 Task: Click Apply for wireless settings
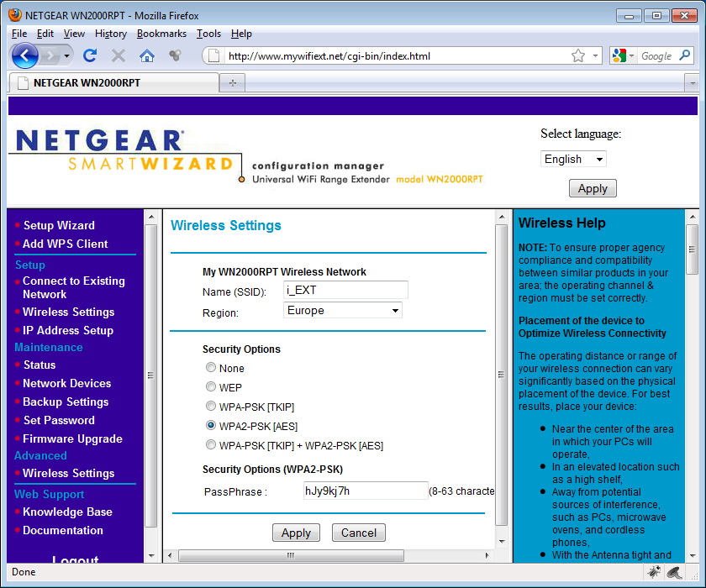click(x=296, y=533)
